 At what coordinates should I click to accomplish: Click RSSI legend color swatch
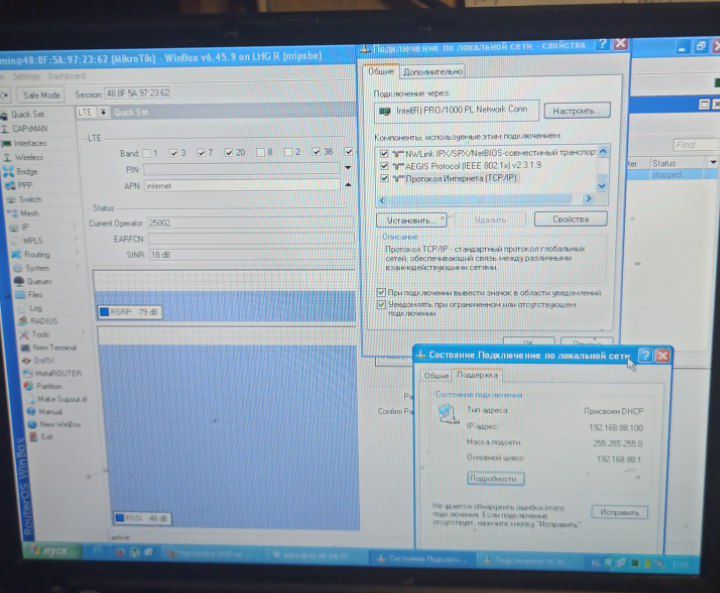click(x=120, y=518)
